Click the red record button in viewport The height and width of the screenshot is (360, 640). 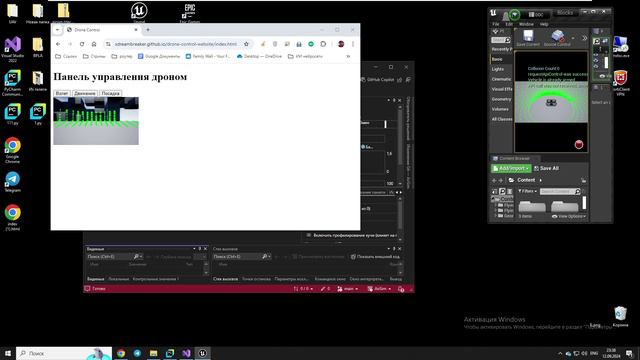(579, 144)
